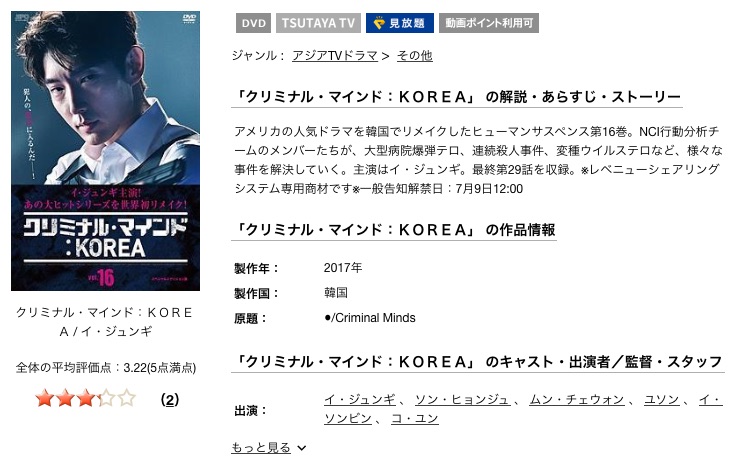Open cast member コ・ユン link
Image resolution: width=741 pixels, height=461 pixels.
tap(415, 418)
